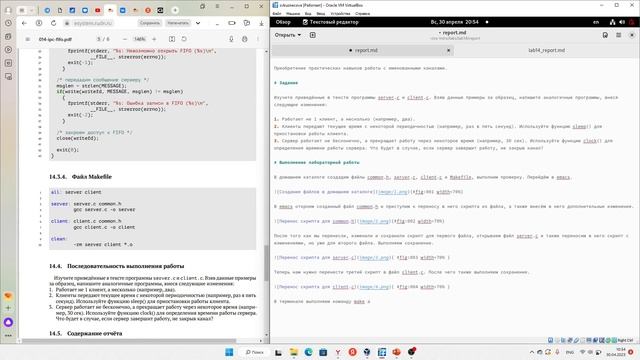Click the taskbar Поиск search box

pyautogui.click(x=254, y=352)
